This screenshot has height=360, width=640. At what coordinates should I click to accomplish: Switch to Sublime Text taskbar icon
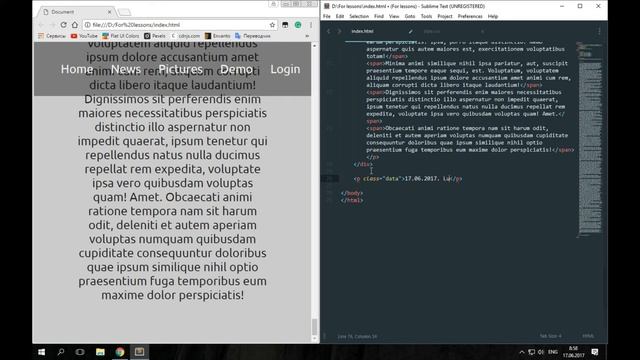(140, 352)
